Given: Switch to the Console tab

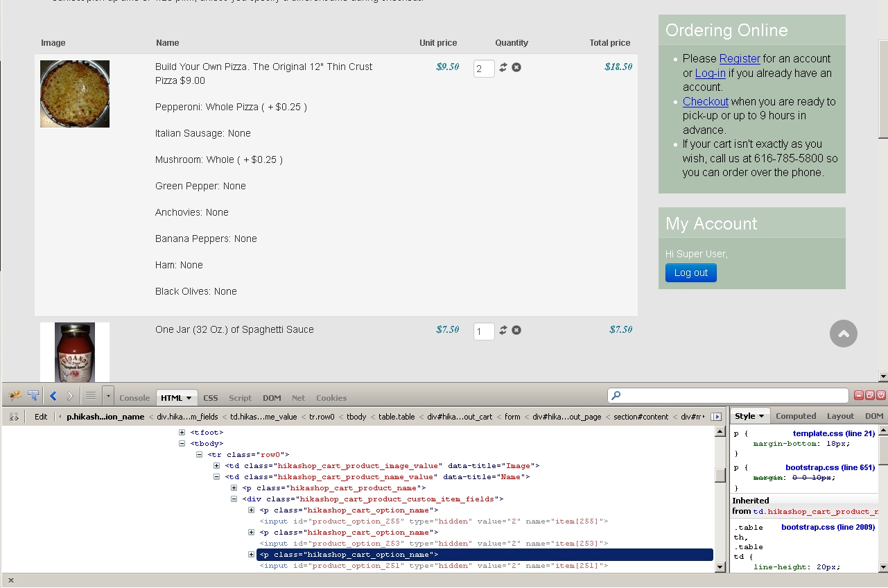Looking at the screenshot, I should pyautogui.click(x=134, y=398).
